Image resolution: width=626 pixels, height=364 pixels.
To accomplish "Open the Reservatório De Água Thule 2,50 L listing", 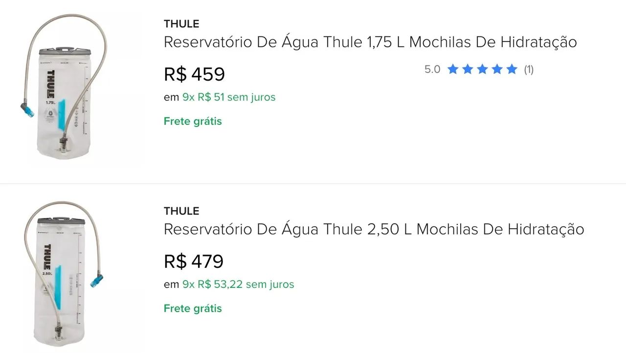I will coord(374,229).
